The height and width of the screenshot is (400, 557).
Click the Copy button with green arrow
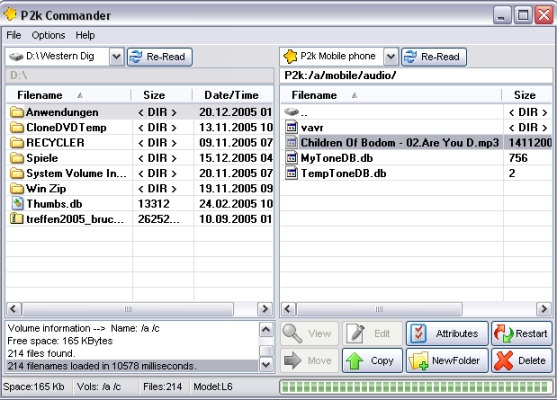(x=372, y=361)
